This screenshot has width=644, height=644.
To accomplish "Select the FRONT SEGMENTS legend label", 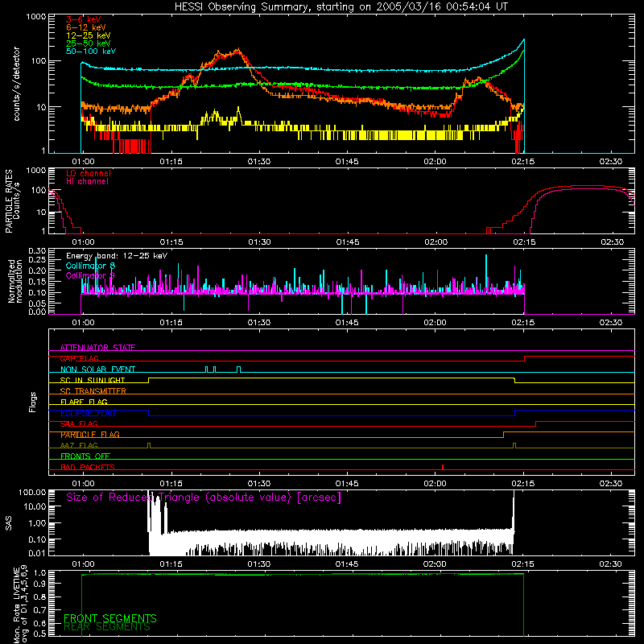I will (x=110, y=618).
